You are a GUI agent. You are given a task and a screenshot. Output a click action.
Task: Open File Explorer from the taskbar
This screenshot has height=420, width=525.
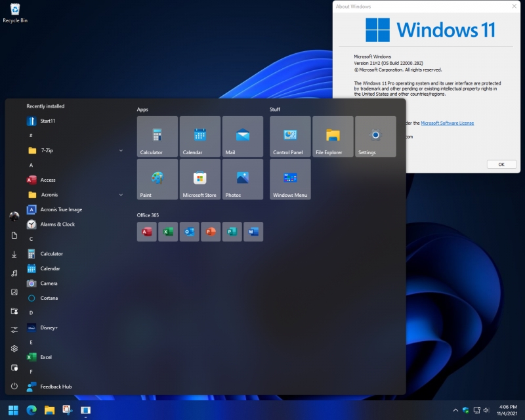[x=50, y=410]
